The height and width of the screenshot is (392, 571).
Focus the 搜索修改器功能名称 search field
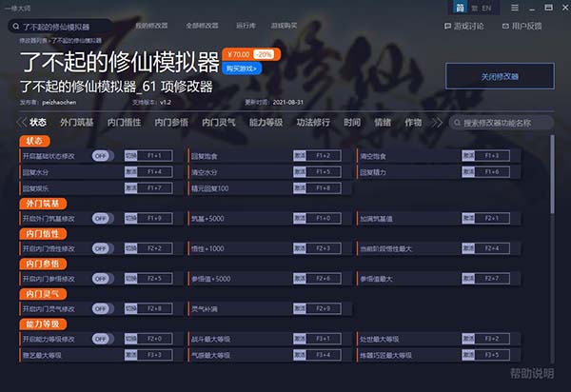tap(502, 123)
